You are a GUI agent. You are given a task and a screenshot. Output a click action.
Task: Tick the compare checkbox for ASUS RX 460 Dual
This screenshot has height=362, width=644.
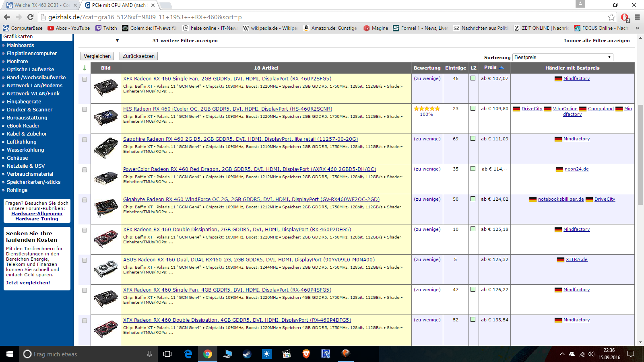85,260
